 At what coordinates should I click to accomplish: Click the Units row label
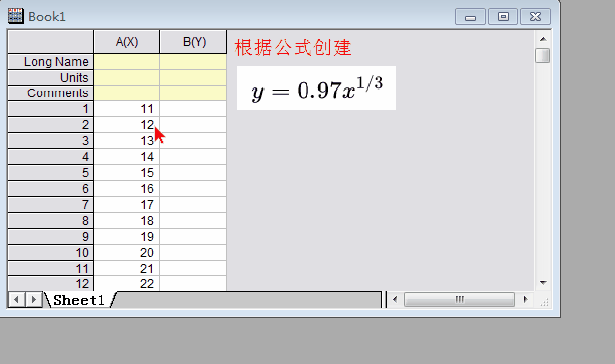[50, 78]
